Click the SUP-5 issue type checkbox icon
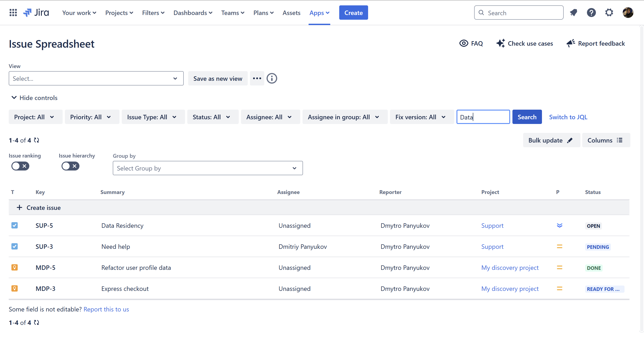The width and height of the screenshot is (644, 341). (x=15, y=226)
